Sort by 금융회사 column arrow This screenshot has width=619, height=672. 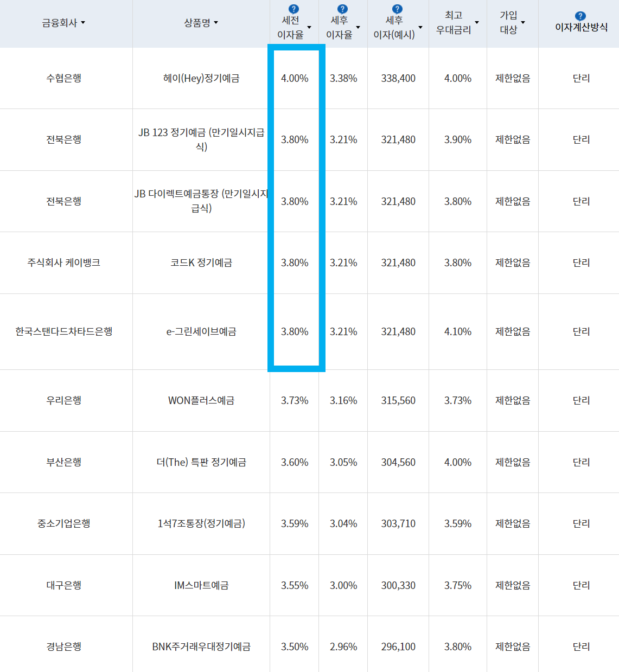pos(83,23)
